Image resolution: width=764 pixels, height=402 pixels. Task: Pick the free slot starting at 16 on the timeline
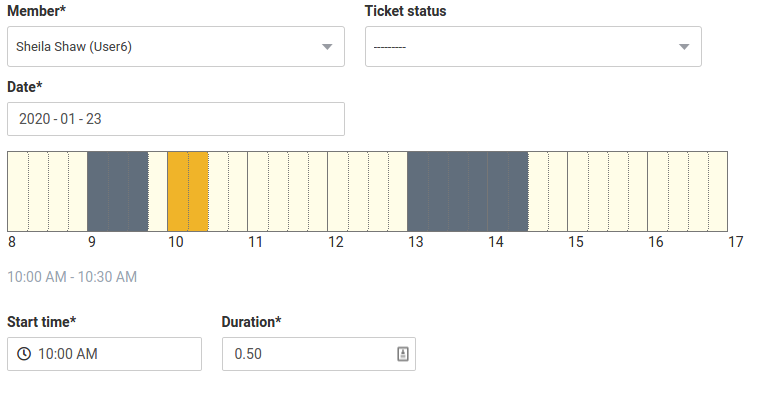click(x=658, y=191)
